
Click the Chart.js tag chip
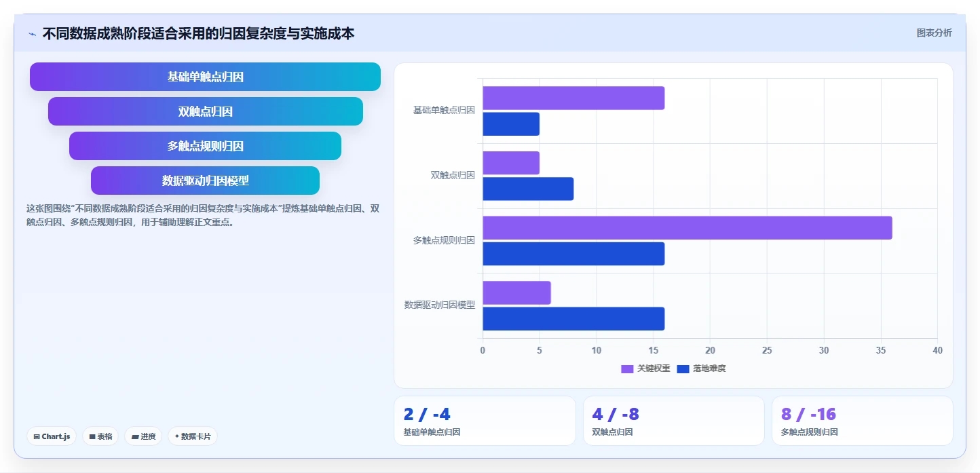[52, 436]
